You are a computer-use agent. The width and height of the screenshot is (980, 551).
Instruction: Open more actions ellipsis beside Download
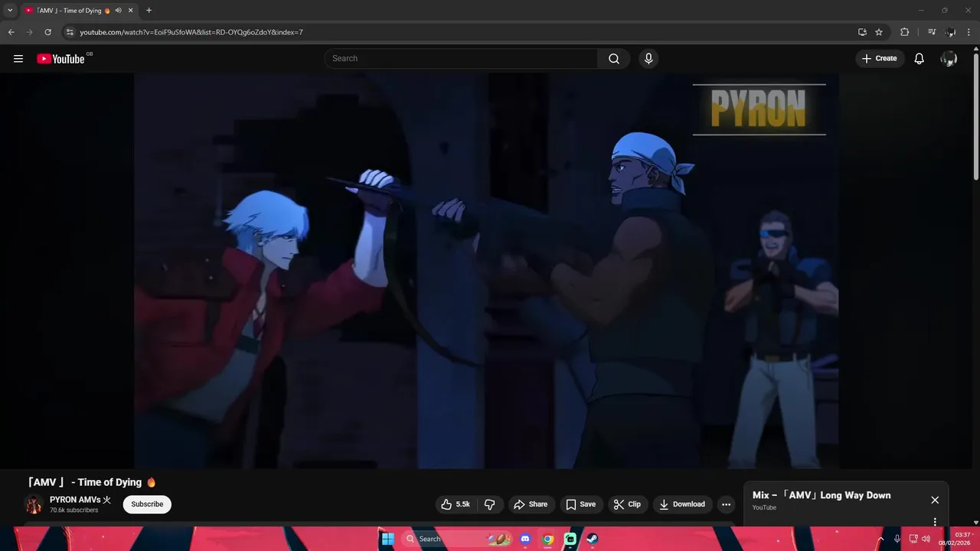point(726,504)
